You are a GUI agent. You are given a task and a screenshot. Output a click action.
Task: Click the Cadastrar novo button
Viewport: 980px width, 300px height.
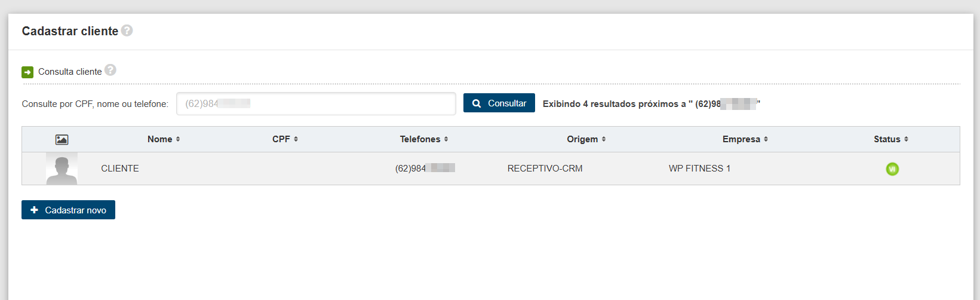point(68,210)
